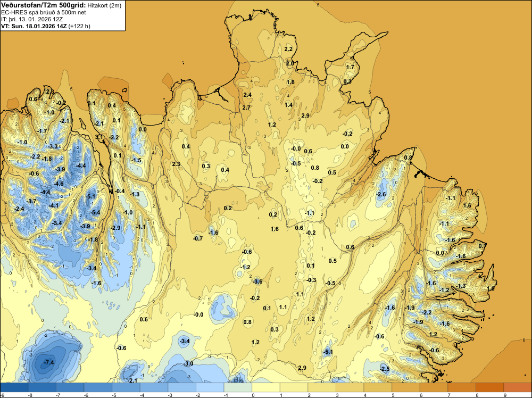The height and width of the screenshot is (398, 532).
Task: Click the 'IT: þri. 13. 01. 2026 12Z' line
Action: [32, 19]
